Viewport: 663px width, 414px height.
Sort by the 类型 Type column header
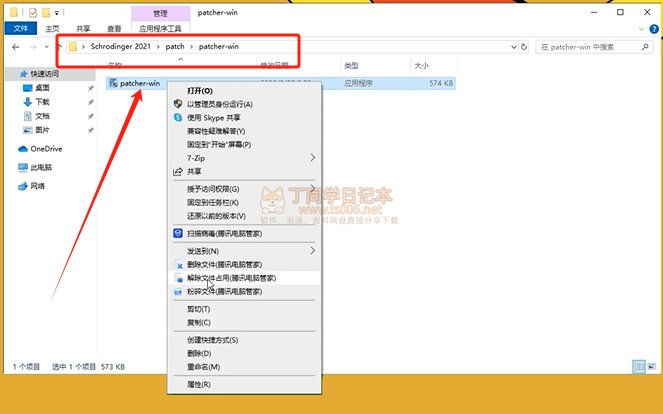tap(351, 66)
